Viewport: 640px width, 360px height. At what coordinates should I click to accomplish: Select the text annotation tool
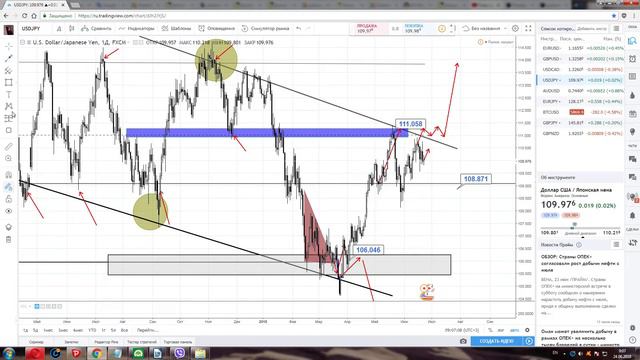9,94
